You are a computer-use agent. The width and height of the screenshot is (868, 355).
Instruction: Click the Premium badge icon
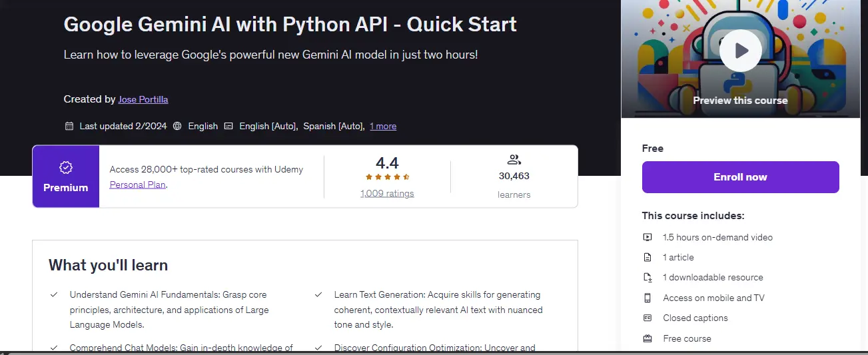pyautogui.click(x=66, y=167)
